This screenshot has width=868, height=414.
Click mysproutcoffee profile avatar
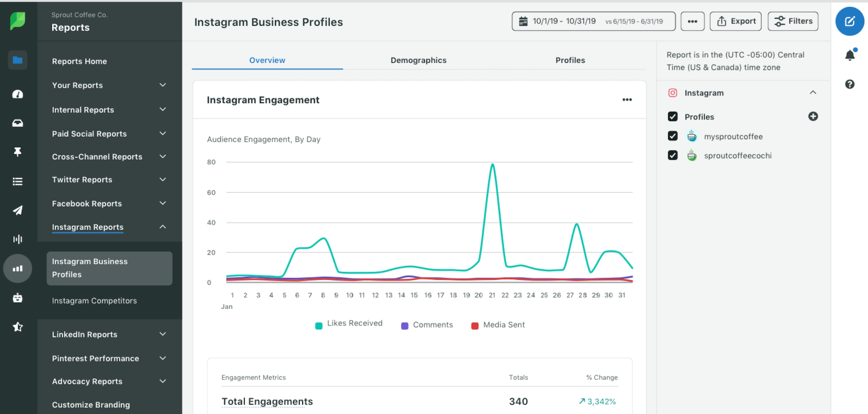point(692,136)
